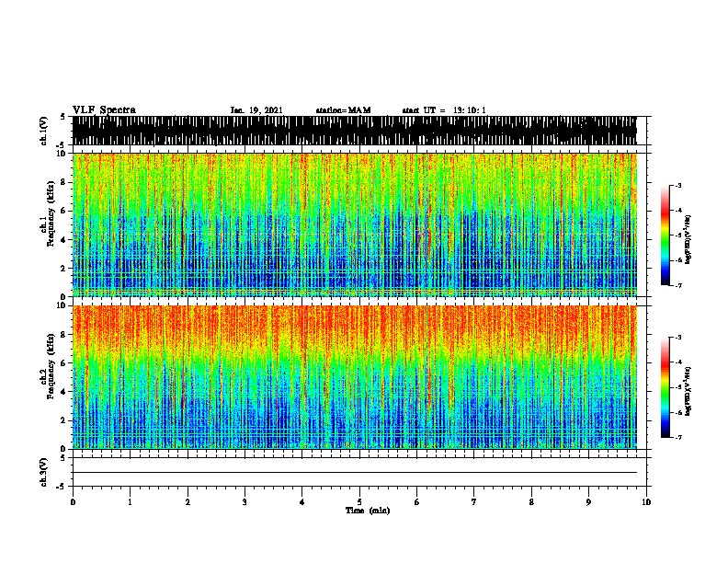Click the "VLF Spectra" plot title

tap(104, 110)
